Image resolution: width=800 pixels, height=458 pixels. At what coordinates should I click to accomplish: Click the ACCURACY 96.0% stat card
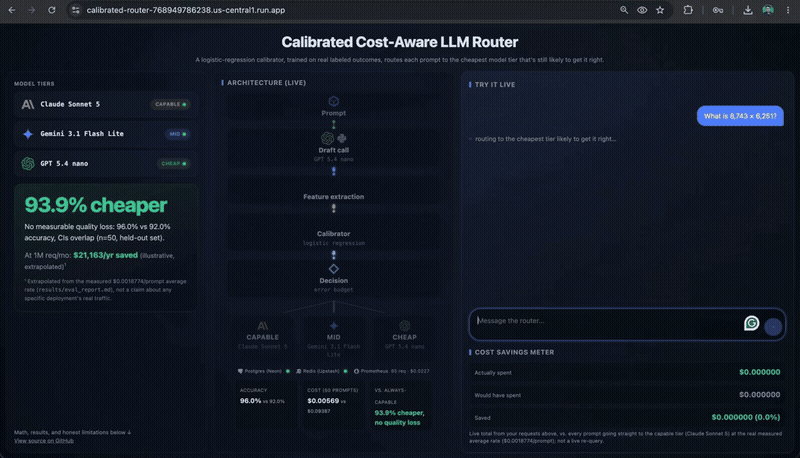click(265, 405)
